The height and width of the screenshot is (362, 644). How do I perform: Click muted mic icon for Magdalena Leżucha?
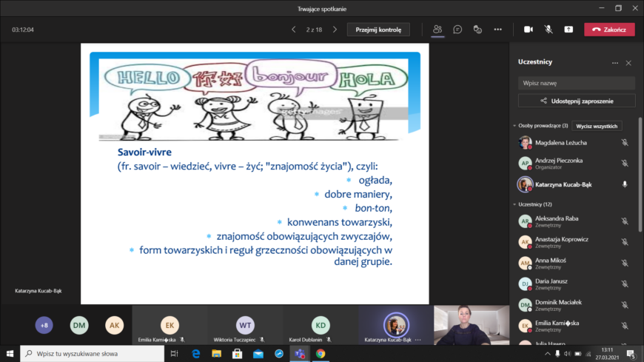[x=625, y=143]
